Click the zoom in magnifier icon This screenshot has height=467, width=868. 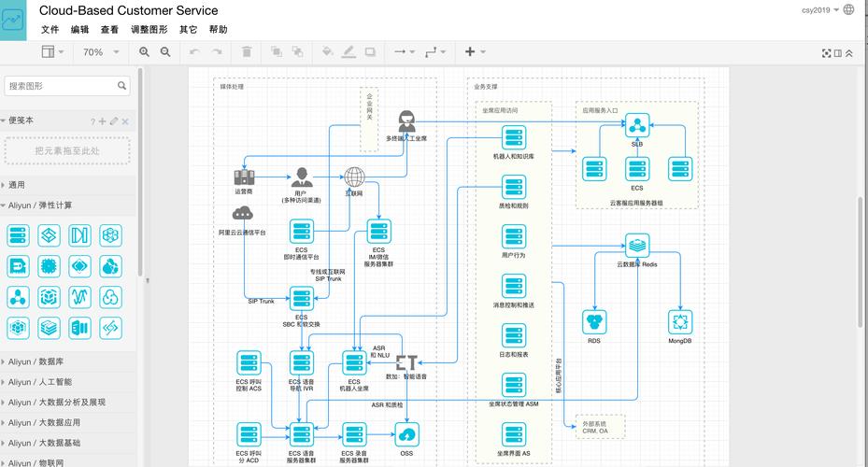point(144,52)
